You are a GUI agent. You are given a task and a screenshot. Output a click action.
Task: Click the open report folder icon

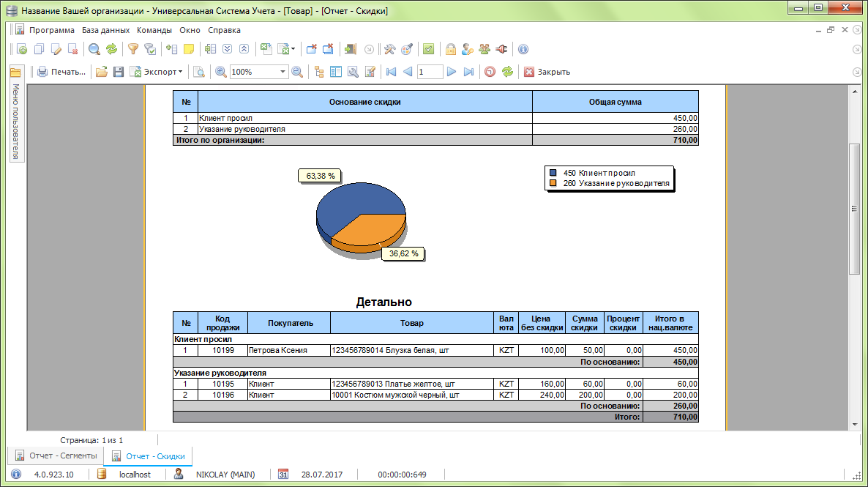[x=101, y=72]
